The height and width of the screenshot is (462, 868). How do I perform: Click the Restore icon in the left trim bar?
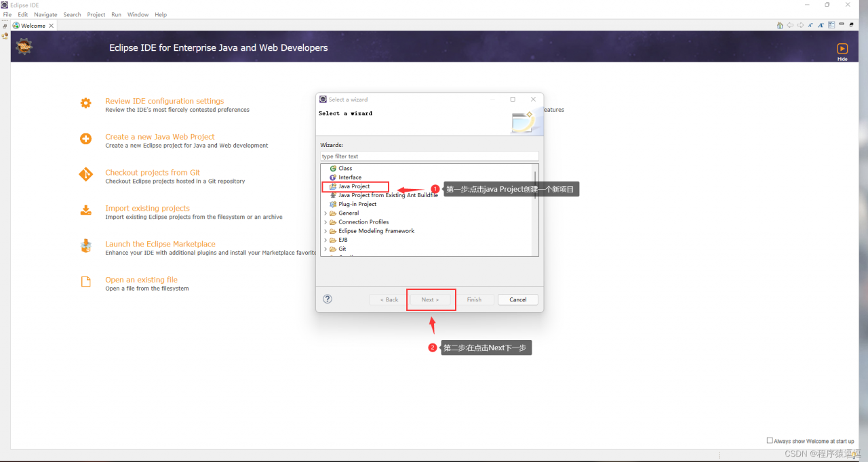click(5, 26)
